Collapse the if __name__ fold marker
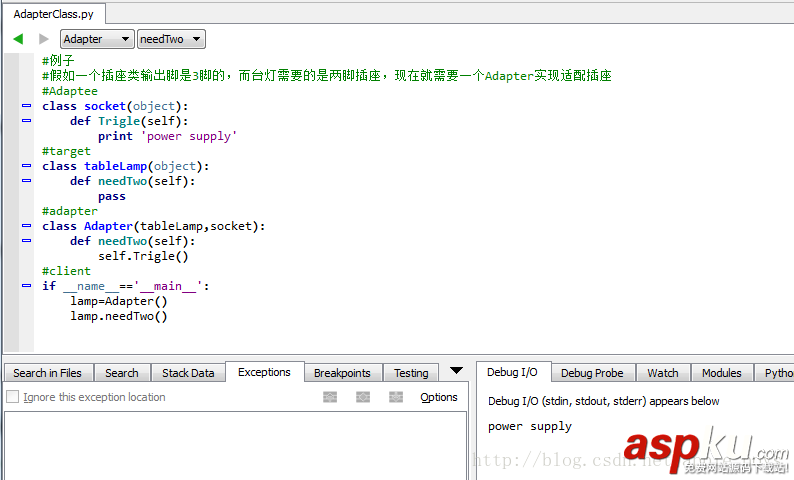This screenshot has width=794, height=480. [26, 286]
